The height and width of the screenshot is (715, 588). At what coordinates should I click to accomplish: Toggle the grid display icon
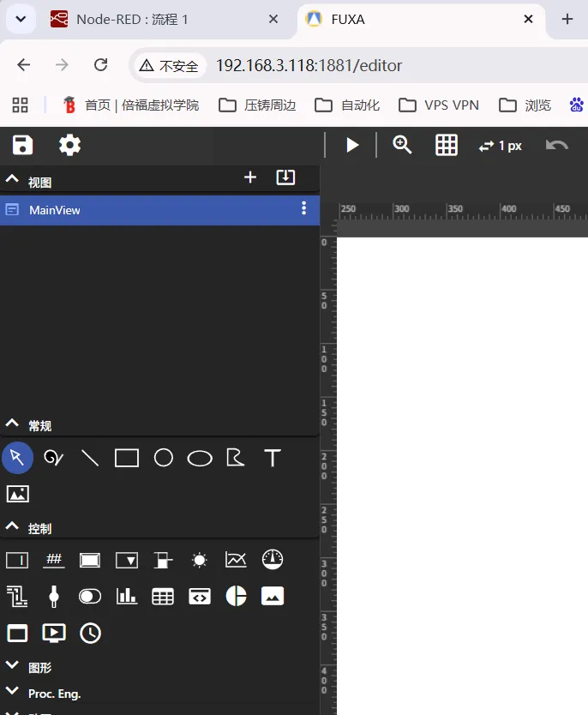coord(447,146)
